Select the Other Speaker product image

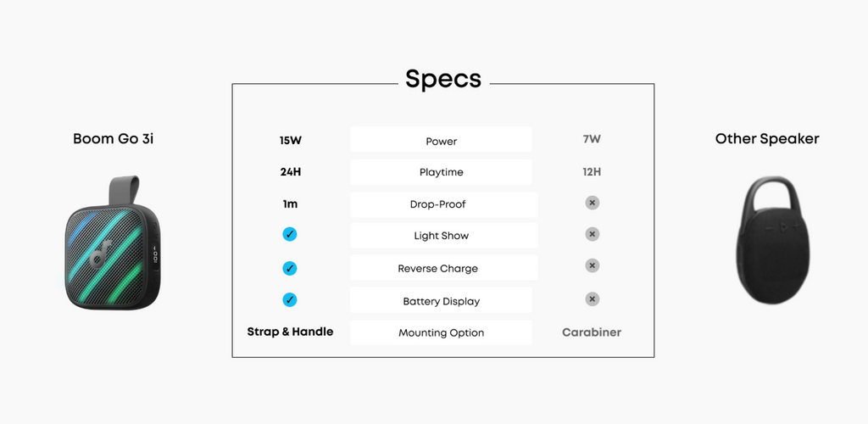(773, 239)
